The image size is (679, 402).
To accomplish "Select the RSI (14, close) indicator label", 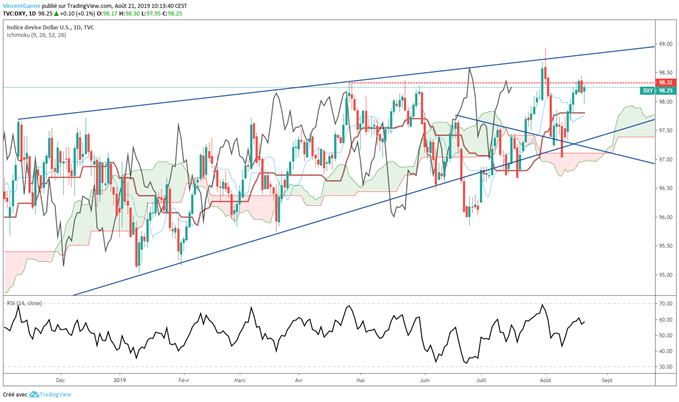I will pyautogui.click(x=24, y=303).
